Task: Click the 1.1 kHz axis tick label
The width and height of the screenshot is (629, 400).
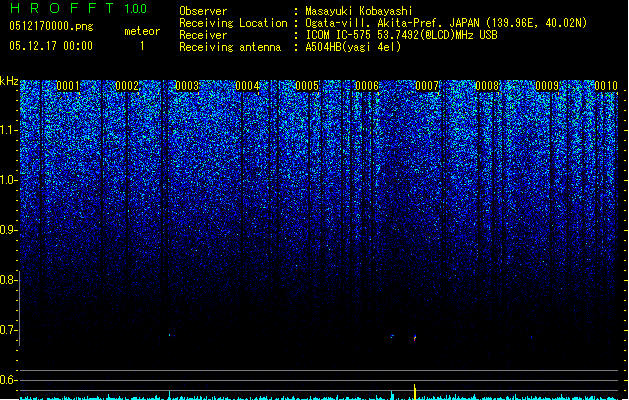Action: click(8, 130)
